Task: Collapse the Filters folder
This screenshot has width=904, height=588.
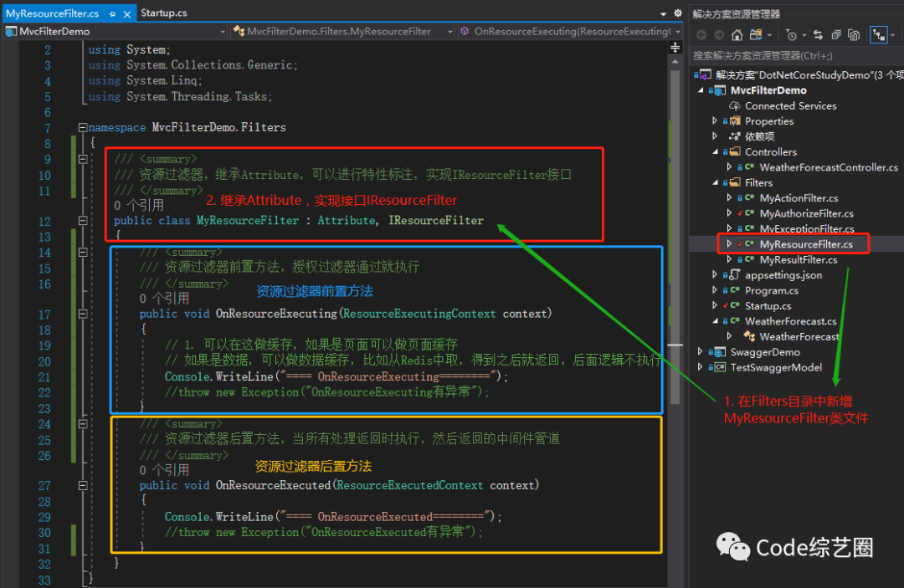Action: pos(715,182)
